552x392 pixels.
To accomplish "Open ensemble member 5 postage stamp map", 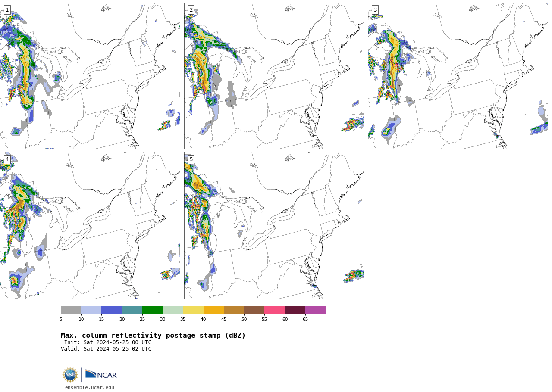I will (274, 225).
